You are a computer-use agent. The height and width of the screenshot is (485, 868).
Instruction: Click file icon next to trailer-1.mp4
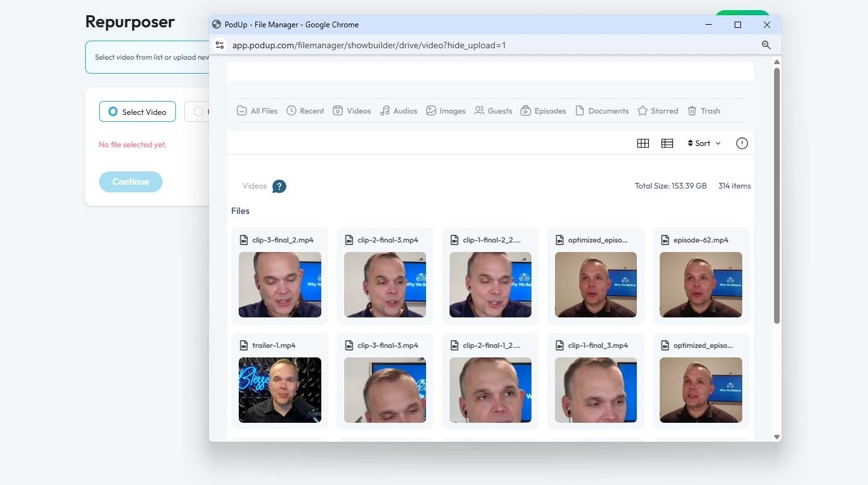(243, 345)
